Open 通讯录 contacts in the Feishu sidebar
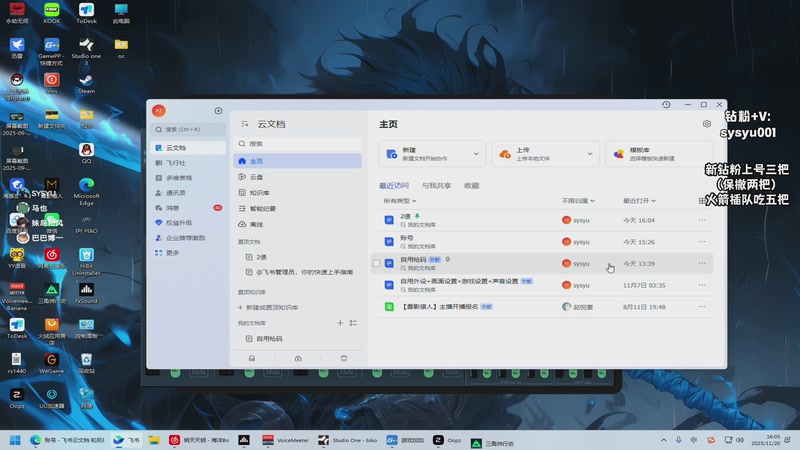Viewport: 800px width, 450px height. (x=188, y=193)
